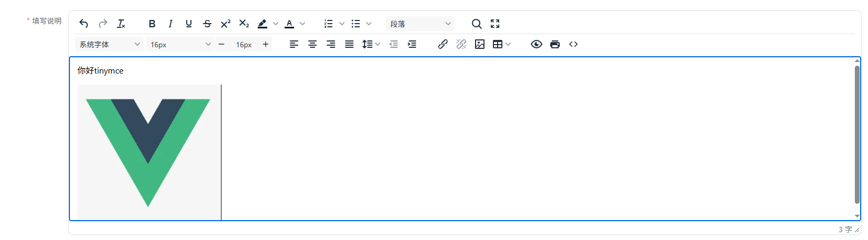Increase font size with plus button
Viewport: 868px width, 240px height.
[266, 44]
